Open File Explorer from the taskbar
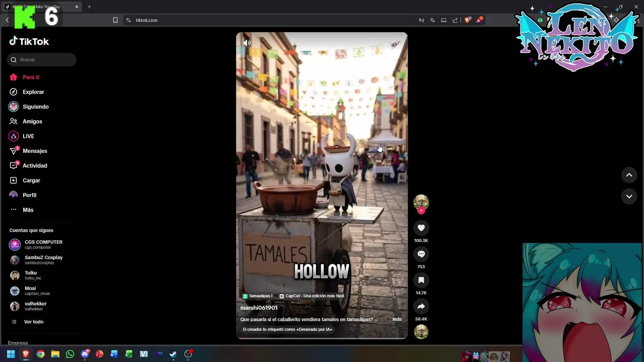This screenshot has height=362, width=644. point(55,354)
